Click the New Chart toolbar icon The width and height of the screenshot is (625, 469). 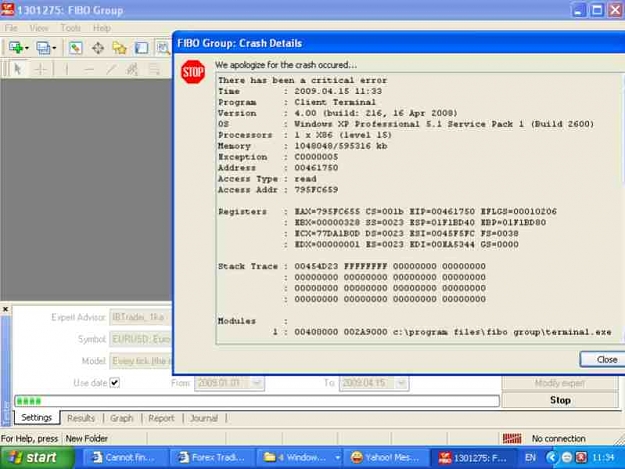15,48
